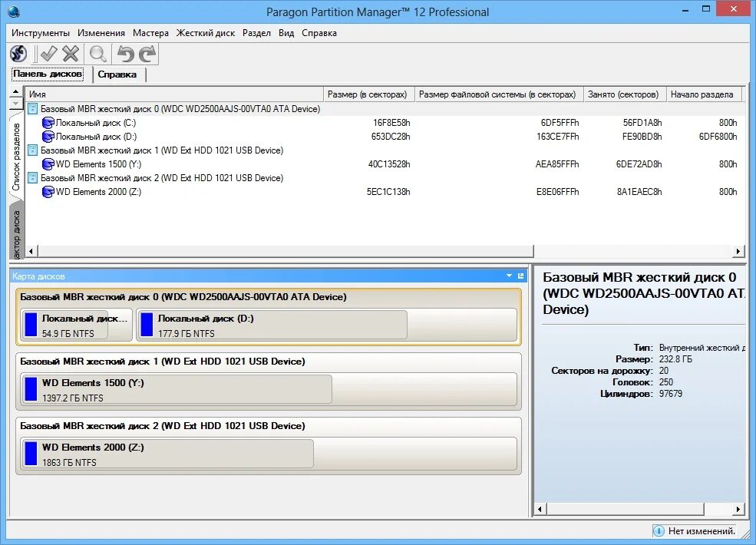Click the pop-out icon of Карта дисков panel
Viewport: 756px width, 545px height.
[x=520, y=276]
